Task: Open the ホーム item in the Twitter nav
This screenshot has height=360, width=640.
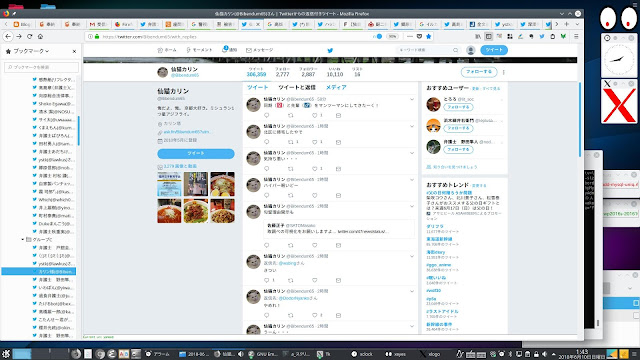Action: click(x=167, y=50)
